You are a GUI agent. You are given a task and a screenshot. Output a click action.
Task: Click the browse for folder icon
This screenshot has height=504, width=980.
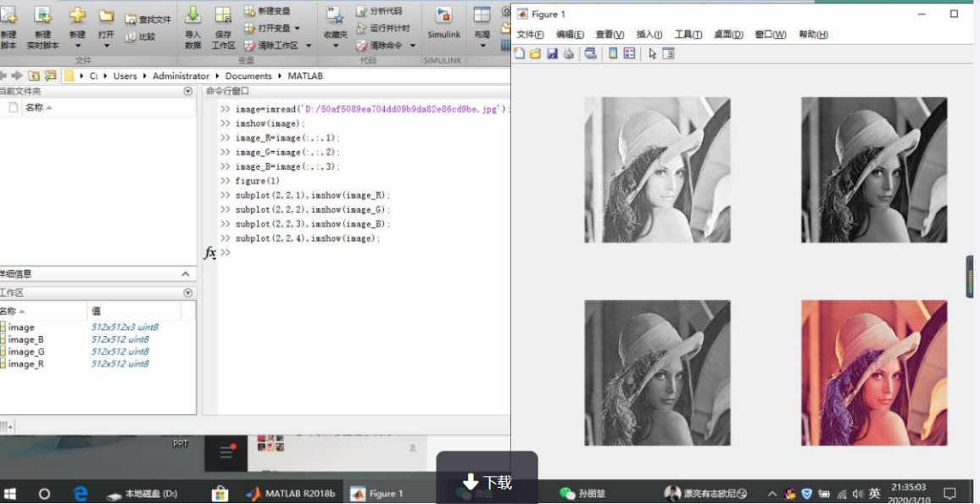(51, 76)
